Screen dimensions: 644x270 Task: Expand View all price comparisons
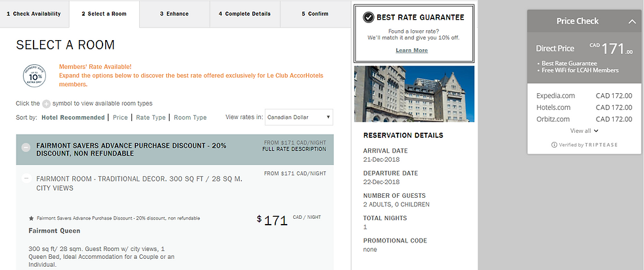click(584, 131)
